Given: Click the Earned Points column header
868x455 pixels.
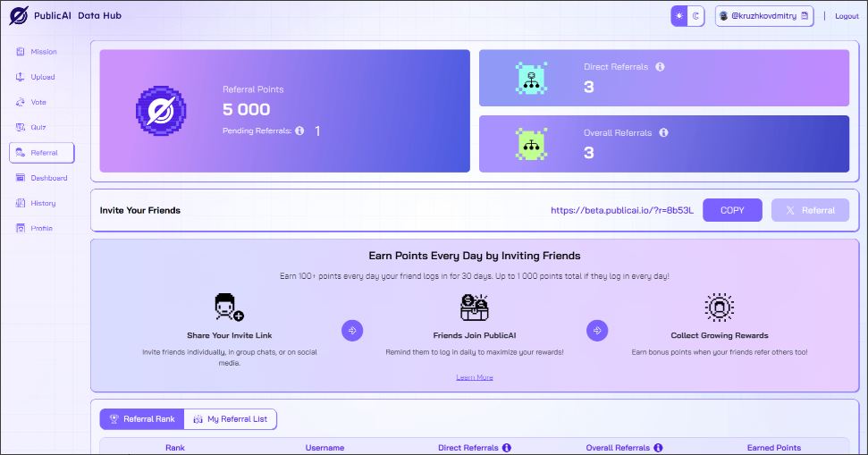Looking at the screenshot, I should (774, 448).
